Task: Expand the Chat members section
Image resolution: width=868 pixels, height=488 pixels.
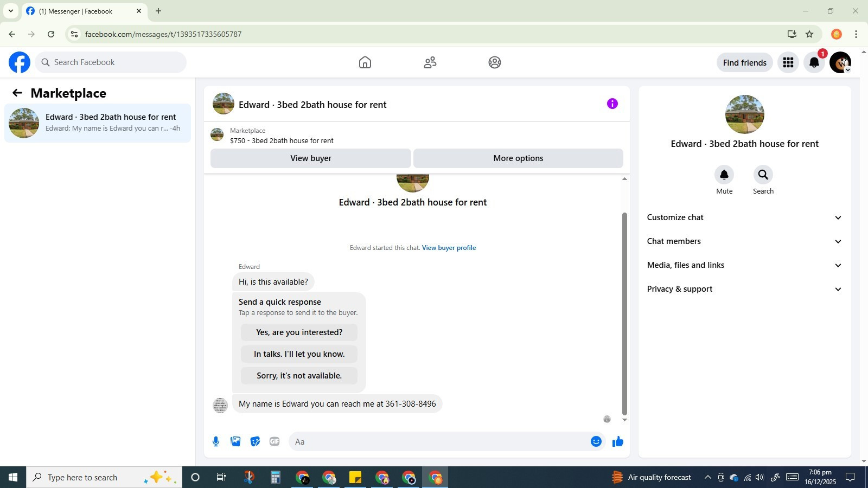Action: 744,241
